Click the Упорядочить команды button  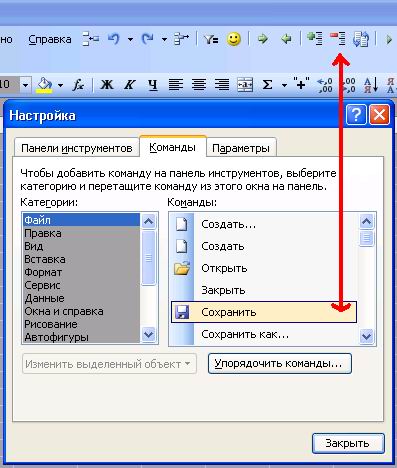coord(279,363)
